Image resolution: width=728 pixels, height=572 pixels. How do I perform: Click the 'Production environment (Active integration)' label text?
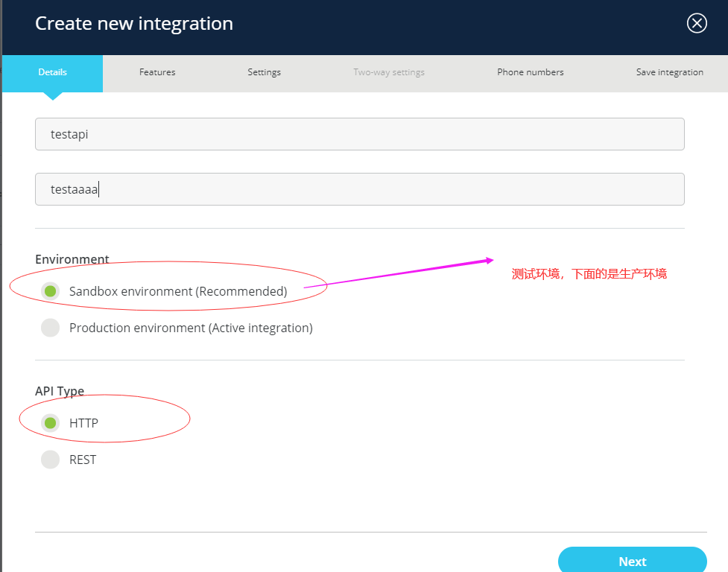tap(191, 328)
